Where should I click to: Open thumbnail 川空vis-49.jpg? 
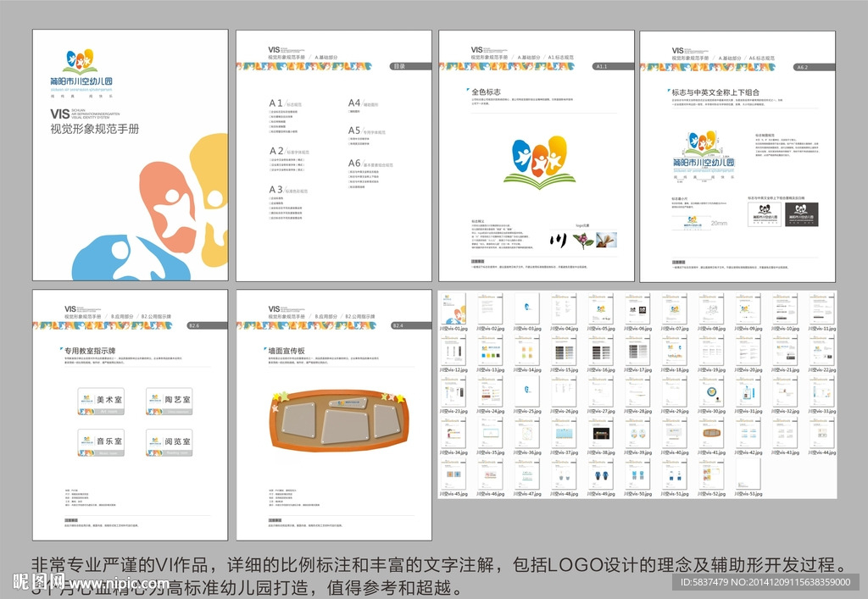click(601, 474)
